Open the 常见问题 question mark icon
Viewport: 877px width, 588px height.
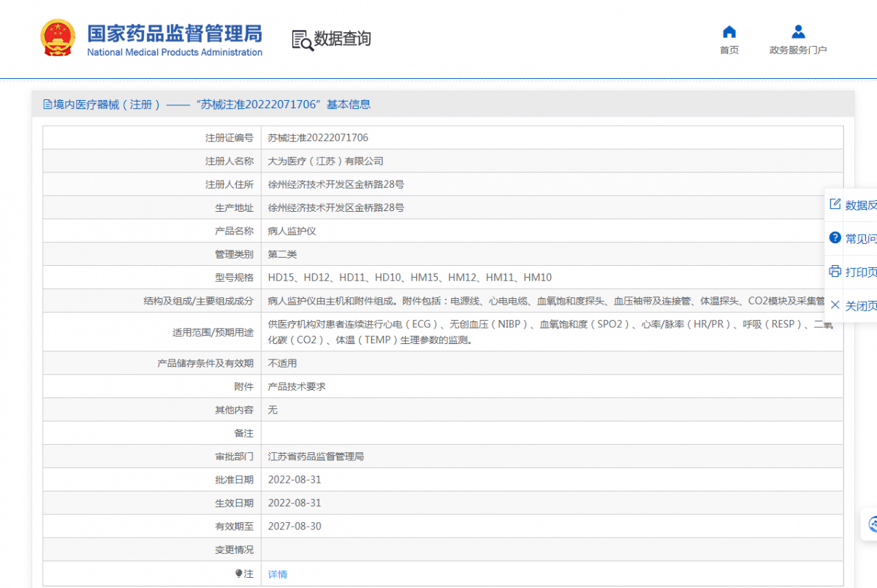pyautogui.click(x=835, y=238)
